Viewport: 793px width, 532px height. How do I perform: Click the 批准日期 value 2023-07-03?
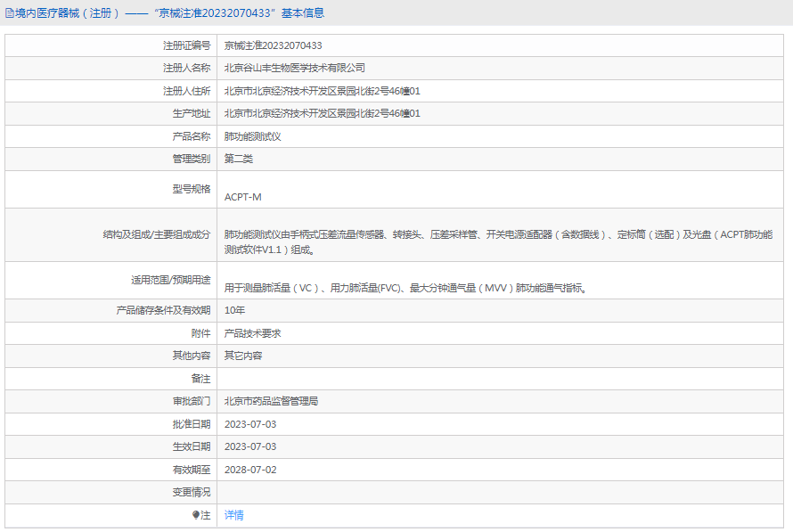tap(250, 424)
